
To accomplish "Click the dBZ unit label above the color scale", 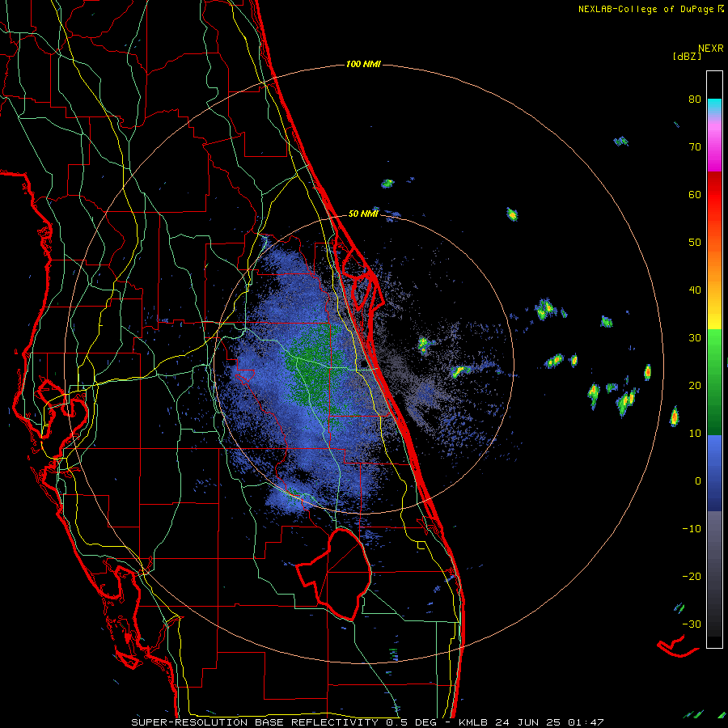I will tap(687, 57).
